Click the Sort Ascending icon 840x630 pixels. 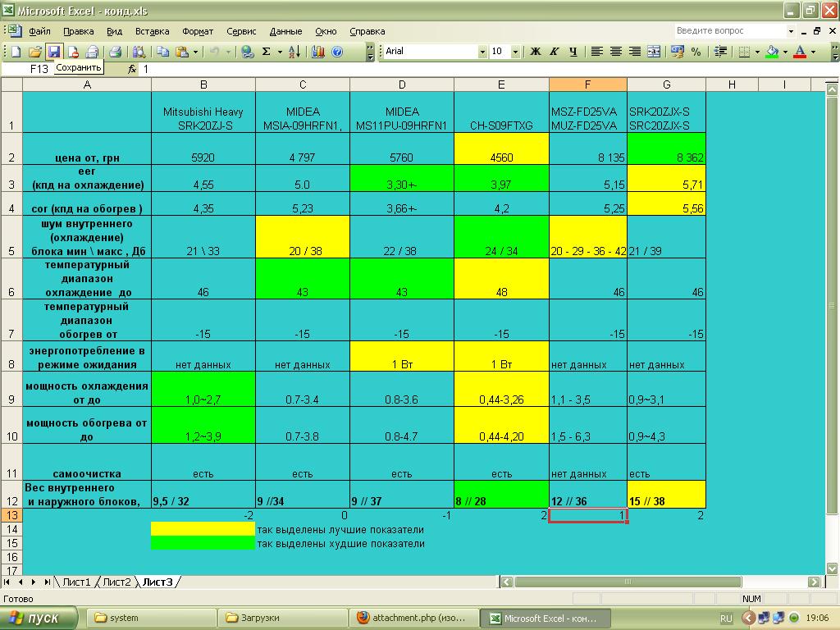294,52
